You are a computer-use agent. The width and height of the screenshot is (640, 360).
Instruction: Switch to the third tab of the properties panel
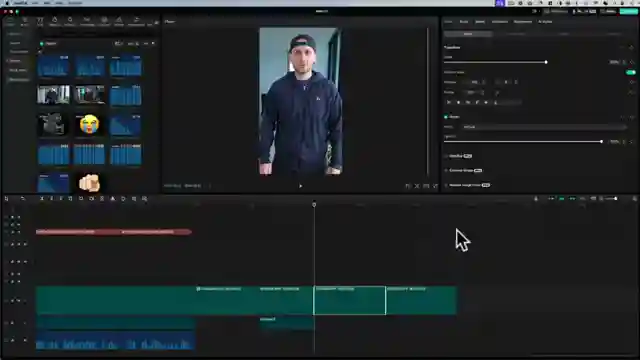(x=480, y=22)
